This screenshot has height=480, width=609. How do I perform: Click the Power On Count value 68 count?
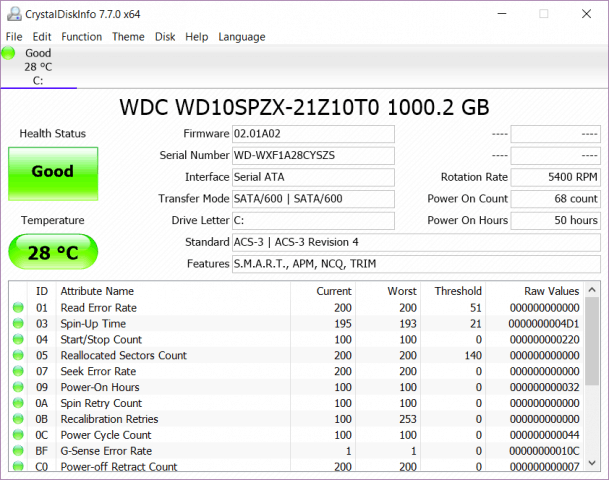[555, 199]
